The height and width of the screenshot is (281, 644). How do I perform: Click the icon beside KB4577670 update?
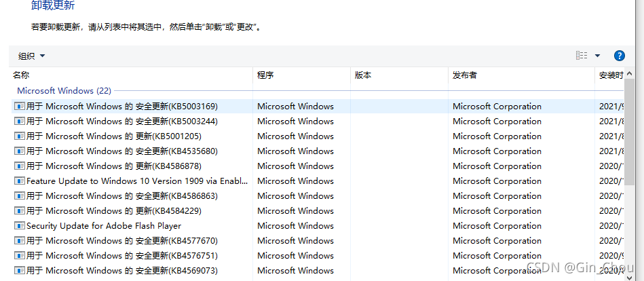19,241
